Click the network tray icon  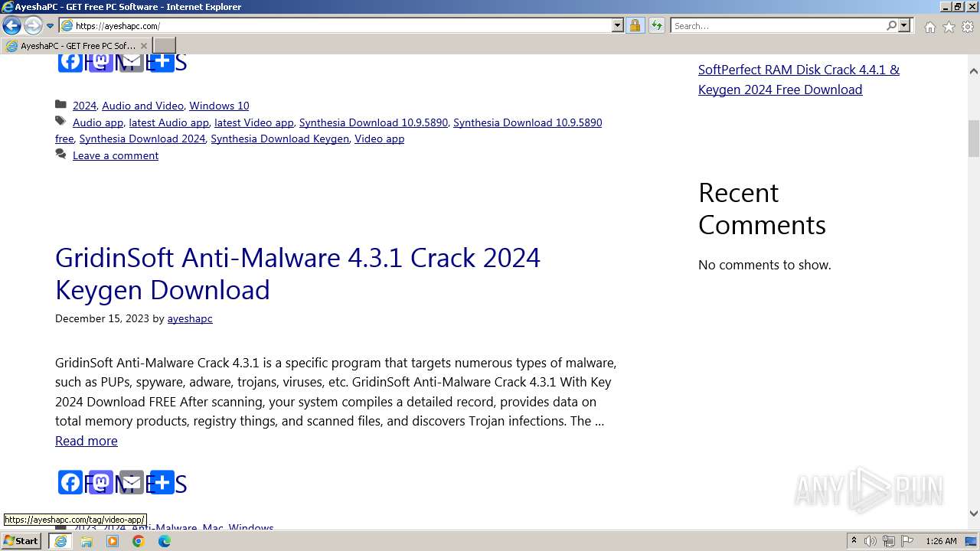pyautogui.click(x=888, y=541)
